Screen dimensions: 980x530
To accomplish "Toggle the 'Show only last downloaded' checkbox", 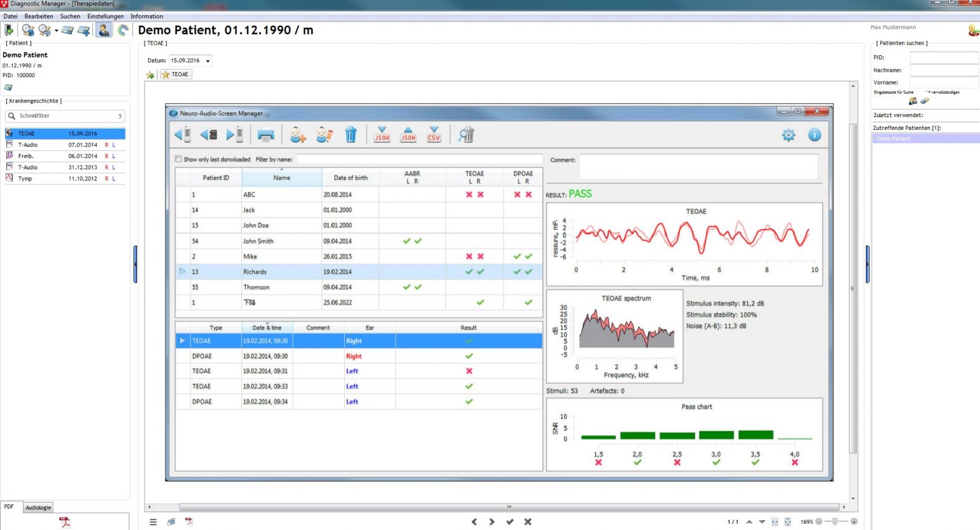I will [179, 159].
